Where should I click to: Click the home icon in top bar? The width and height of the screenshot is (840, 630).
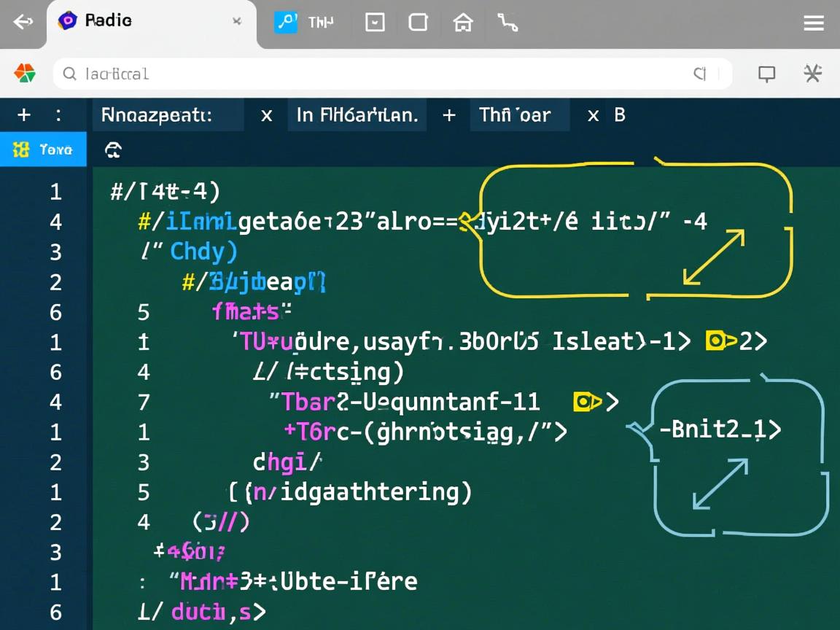click(x=462, y=23)
